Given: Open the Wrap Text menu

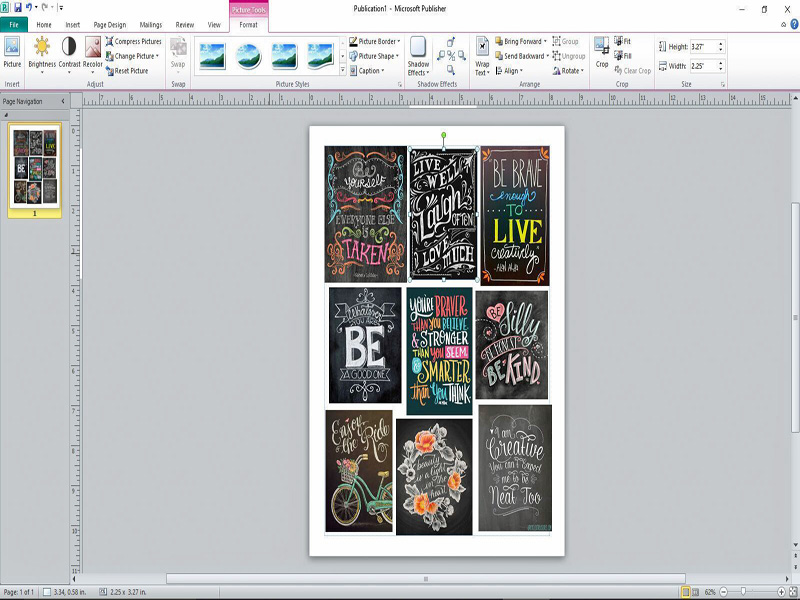Looking at the screenshot, I should coord(482,56).
